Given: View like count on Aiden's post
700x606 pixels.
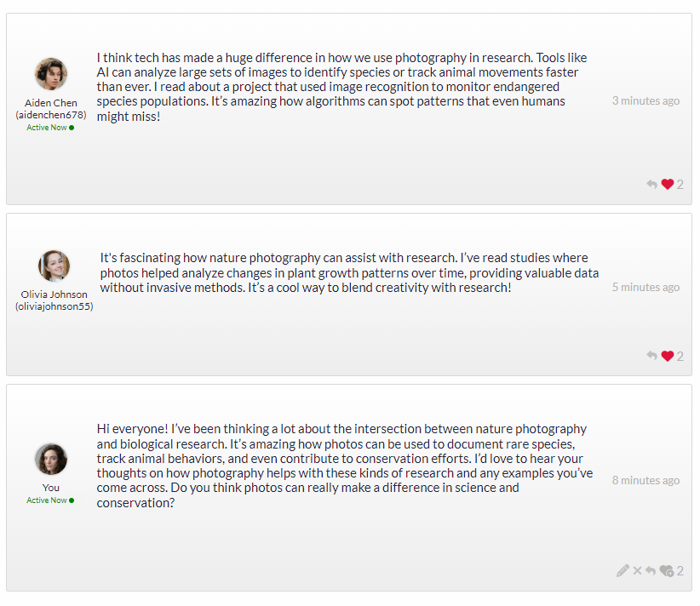Looking at the screenshot, I should click(680, 185).
